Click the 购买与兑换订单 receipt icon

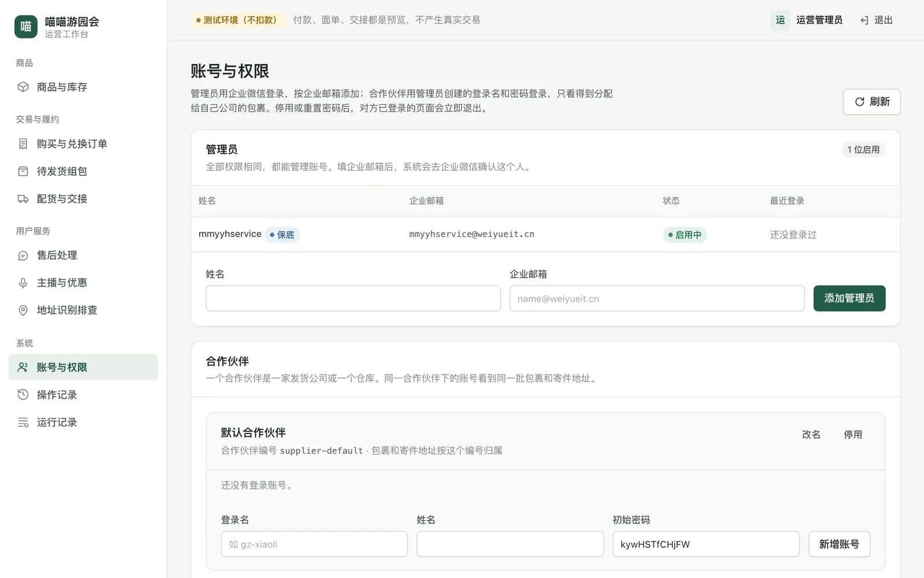(23, 144)
